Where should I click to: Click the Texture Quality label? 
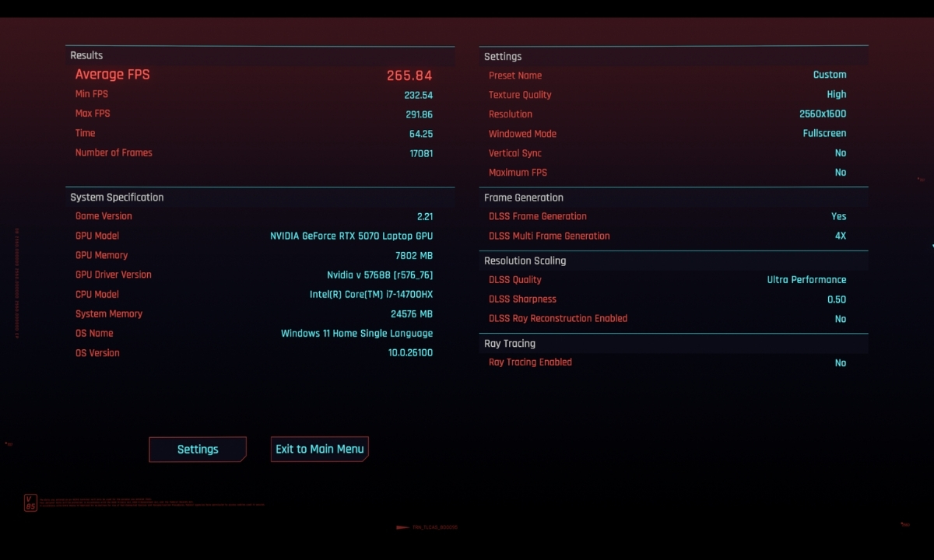click(520, 95)
